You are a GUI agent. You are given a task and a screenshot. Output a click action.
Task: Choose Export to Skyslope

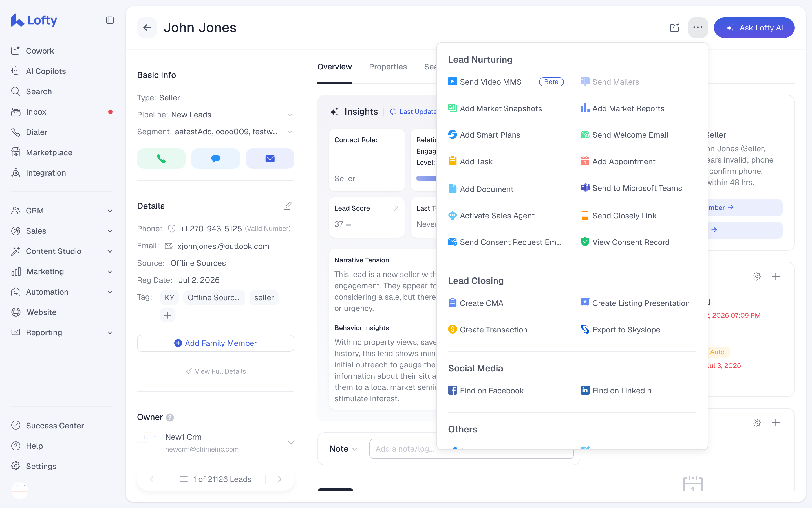pos(620,330)
